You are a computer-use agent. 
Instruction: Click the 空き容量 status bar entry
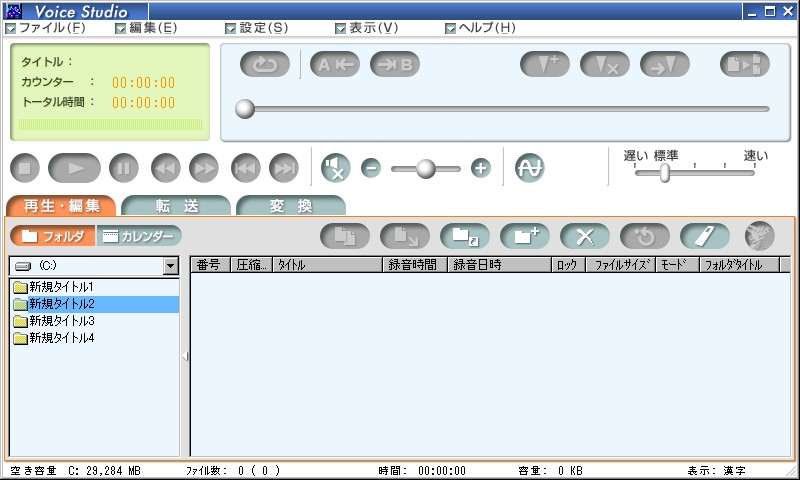point(76,470)
